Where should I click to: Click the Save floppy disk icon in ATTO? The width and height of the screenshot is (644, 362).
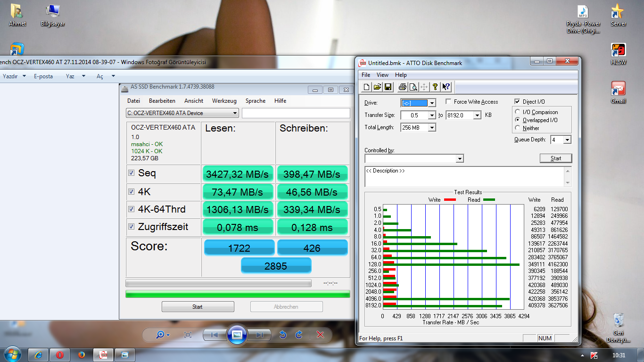click(x=388, y=87)
